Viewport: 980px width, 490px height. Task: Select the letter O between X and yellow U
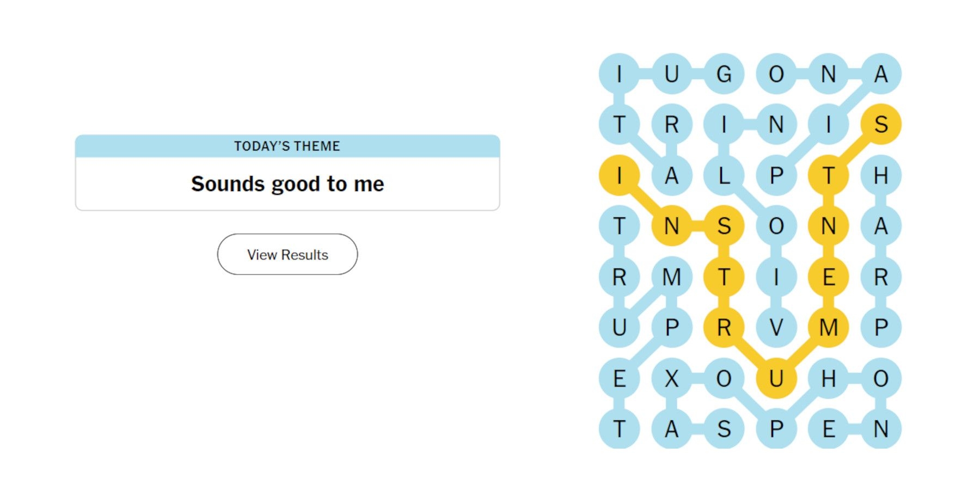coord(724,378)
